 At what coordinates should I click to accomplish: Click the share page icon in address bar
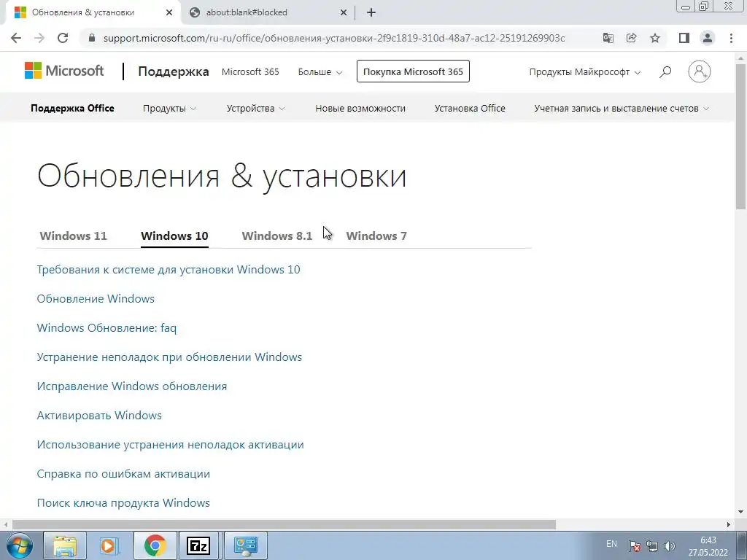(632, 38)
